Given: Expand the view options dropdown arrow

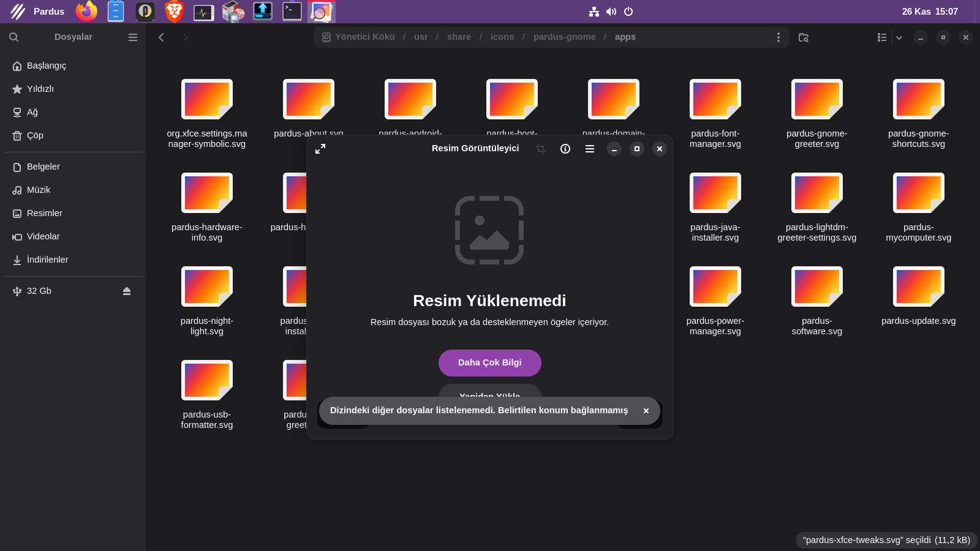Looking at the screenshot, I should (899, 37).
